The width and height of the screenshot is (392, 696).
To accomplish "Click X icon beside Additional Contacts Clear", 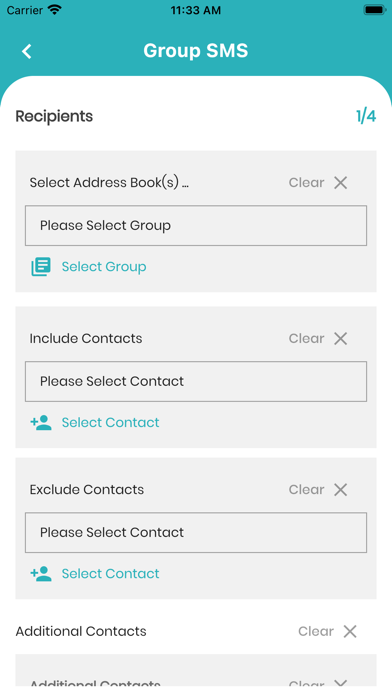I will (350, 631).
